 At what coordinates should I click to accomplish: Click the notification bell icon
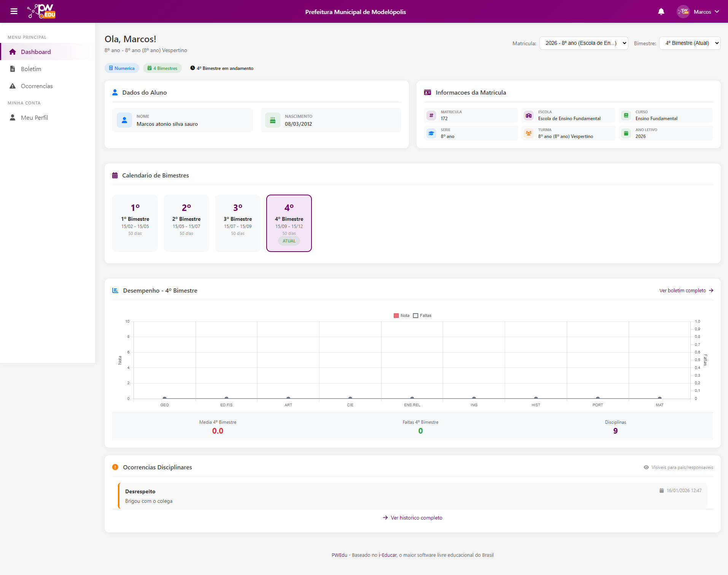[661, 12]
